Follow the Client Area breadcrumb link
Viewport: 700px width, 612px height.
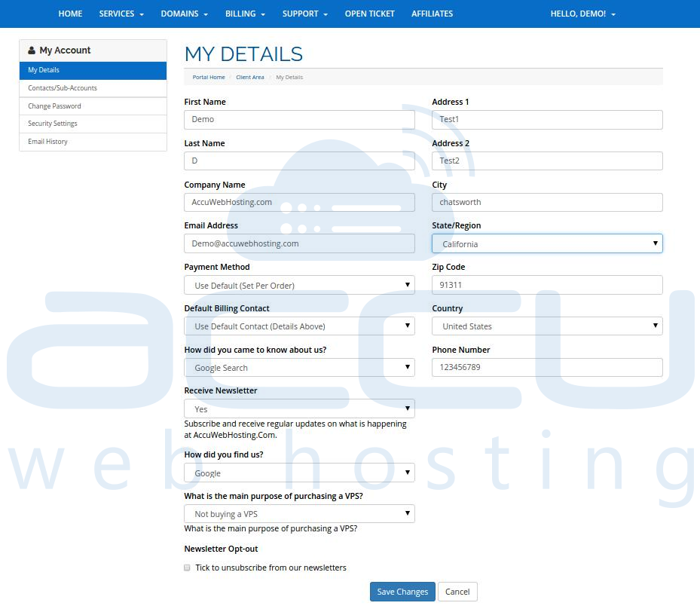coord(250,77)
